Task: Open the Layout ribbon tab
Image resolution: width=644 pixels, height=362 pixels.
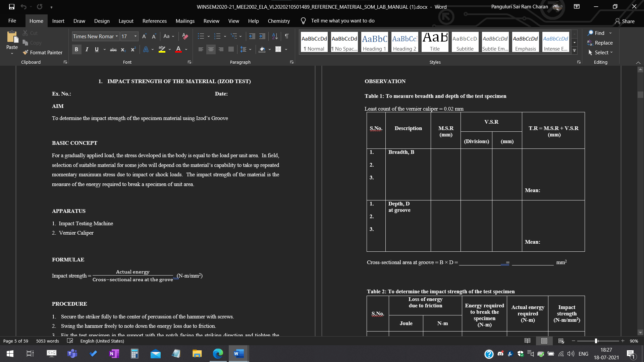Action: (x=126, y=21)
